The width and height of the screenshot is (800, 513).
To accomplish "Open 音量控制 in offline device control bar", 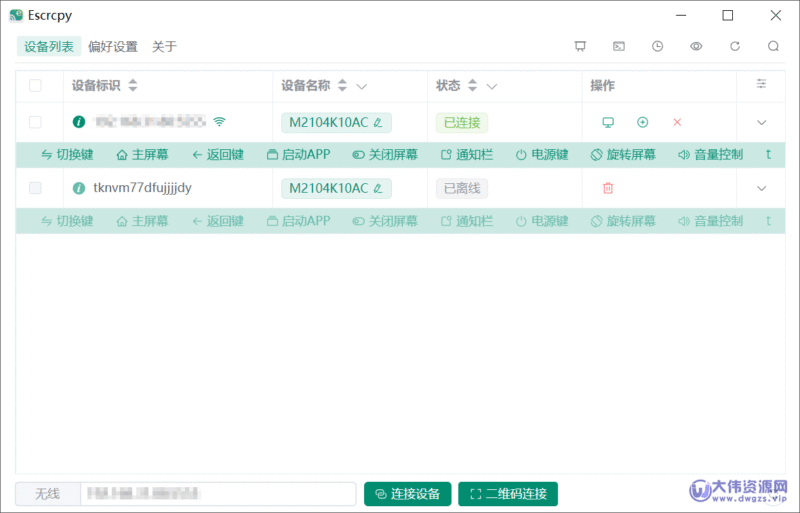I will click(x=710, y=221).
